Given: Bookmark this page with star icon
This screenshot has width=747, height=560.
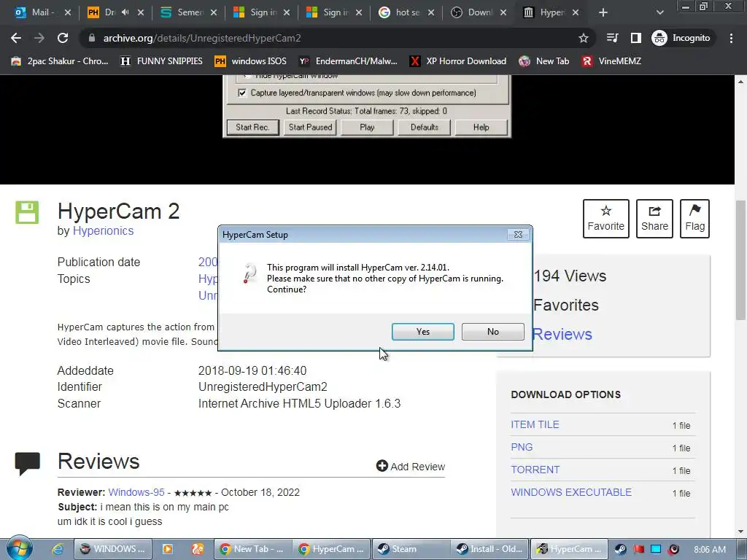Looking at the screenshot, I should pos(583,38).
